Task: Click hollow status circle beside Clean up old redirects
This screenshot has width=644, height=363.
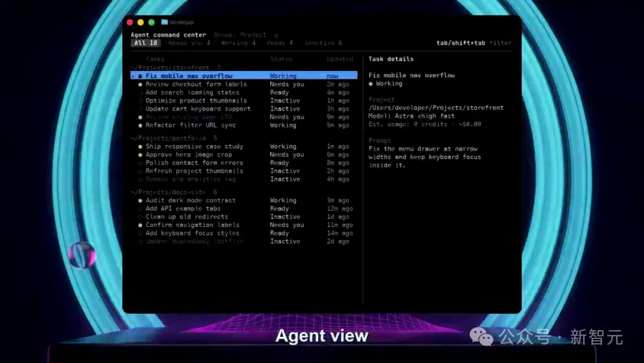Action: 141,217
